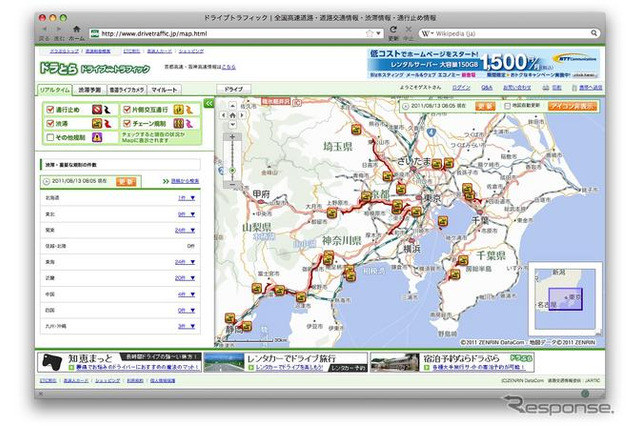640x426 pixels.
Task: Uncheck the 渋滞 checkbox
Action: click(51, 123)
